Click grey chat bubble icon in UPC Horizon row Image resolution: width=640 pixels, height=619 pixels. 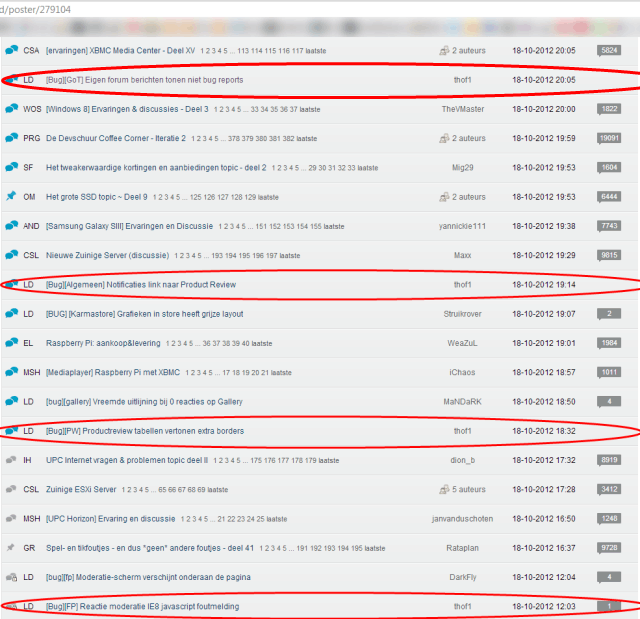coord(11,518)
